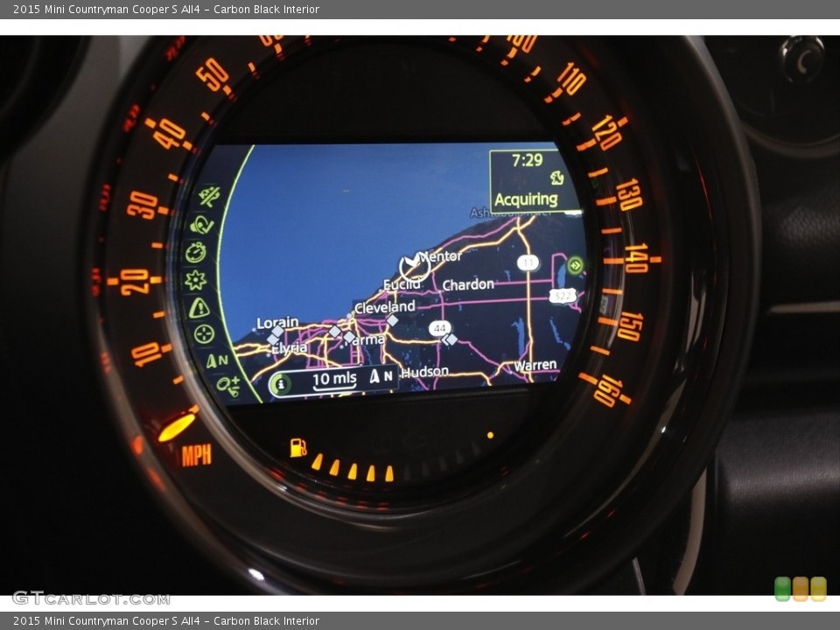The width and height of the screenshot is (840, 630).
Task: Tap the info icon beside 10 mls
Action: coord(280,383)
